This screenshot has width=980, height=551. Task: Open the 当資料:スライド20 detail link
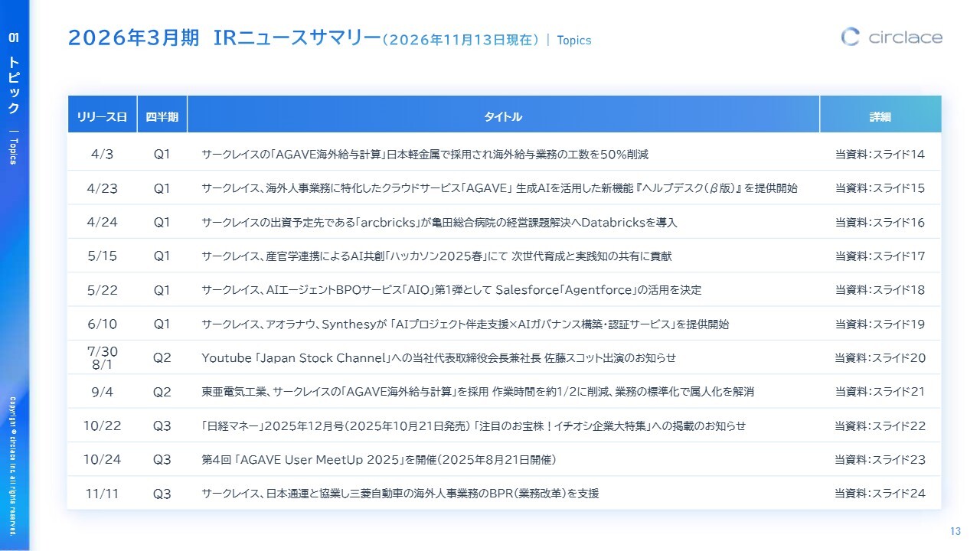[x=880, y=358]
